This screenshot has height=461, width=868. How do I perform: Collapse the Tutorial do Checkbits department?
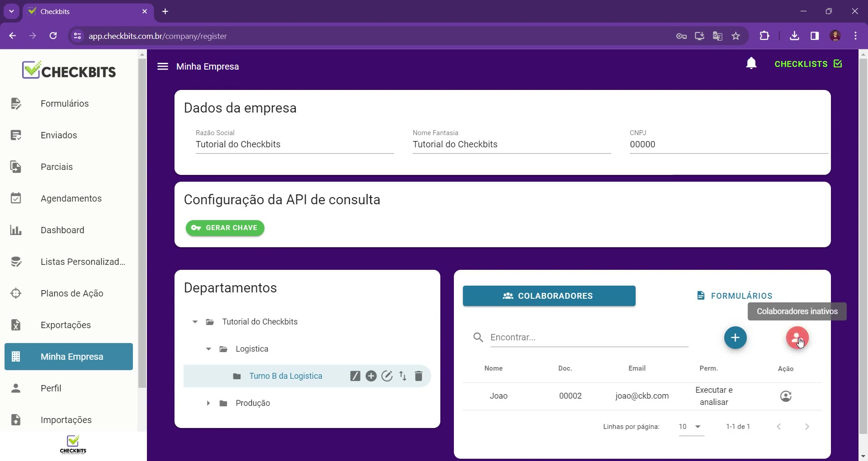(195, 322)
